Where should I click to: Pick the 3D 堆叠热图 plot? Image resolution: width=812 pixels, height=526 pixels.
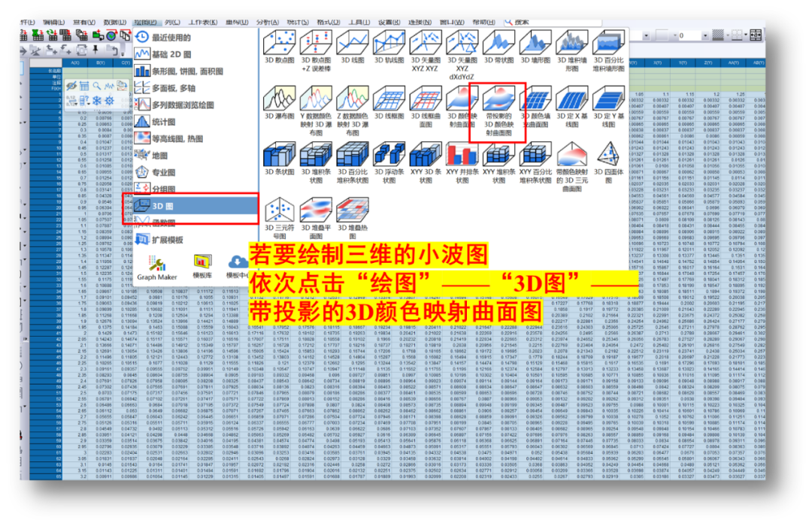click(353, 218)
